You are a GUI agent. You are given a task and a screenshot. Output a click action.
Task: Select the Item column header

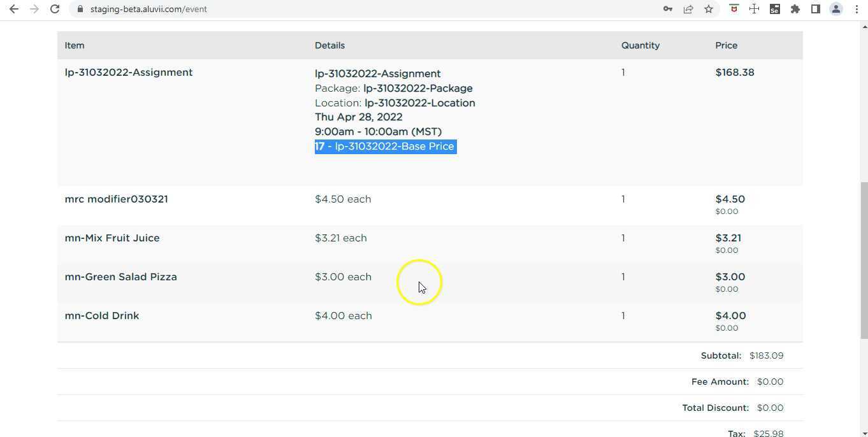(74, 45)
